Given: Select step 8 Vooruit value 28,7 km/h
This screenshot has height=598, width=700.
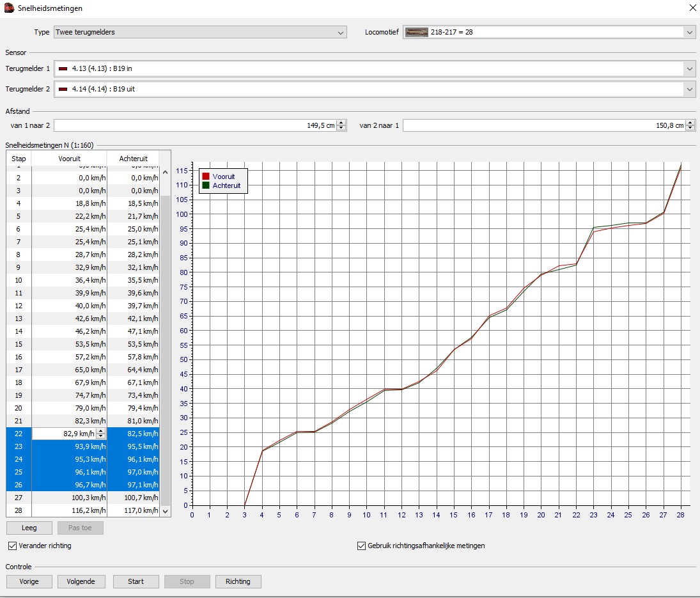Looking at the screenshot, I should click(69, 255).
